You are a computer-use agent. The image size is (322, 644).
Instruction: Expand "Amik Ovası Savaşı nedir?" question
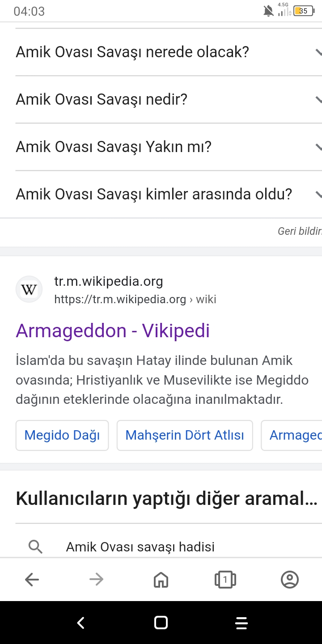tap(169, 99)
